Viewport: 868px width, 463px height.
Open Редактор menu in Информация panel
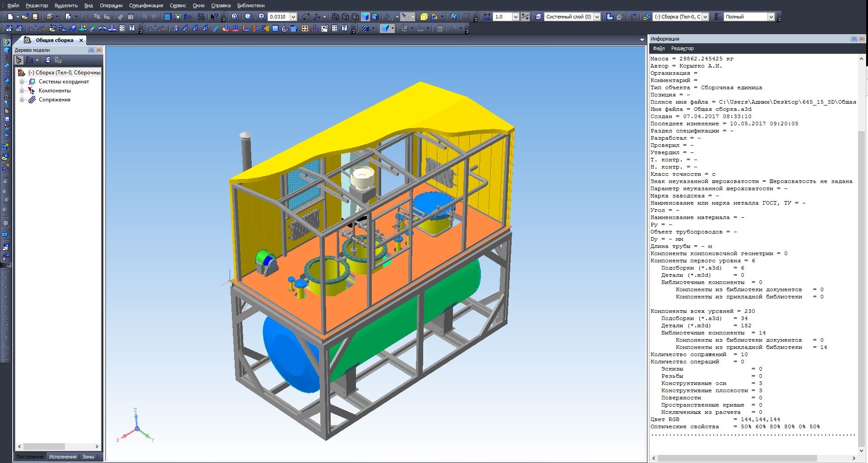(682, 48)
